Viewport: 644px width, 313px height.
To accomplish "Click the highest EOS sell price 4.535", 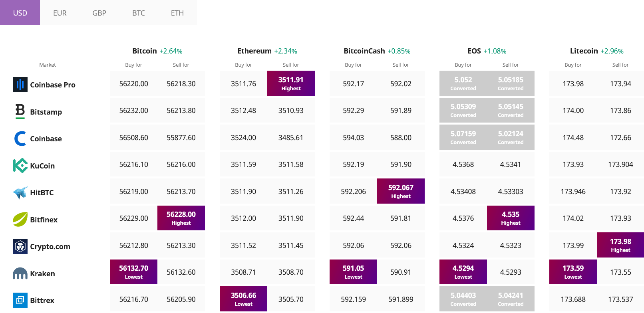I will (x=511, y=218).
